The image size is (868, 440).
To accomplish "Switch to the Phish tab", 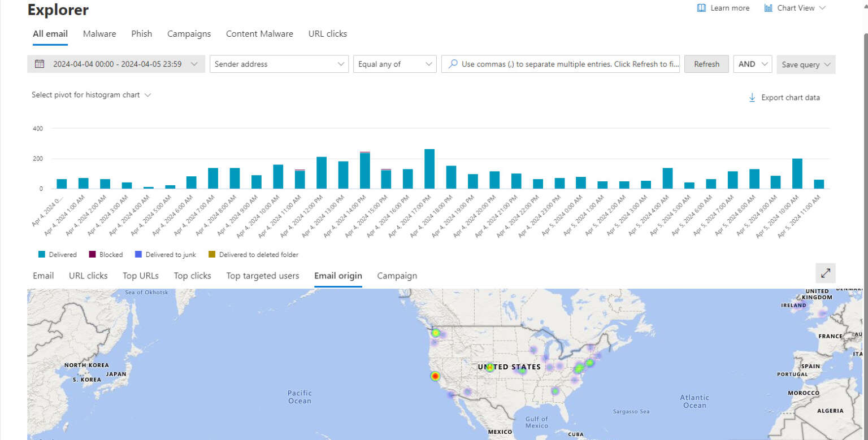I will click(x=142, y=34).
